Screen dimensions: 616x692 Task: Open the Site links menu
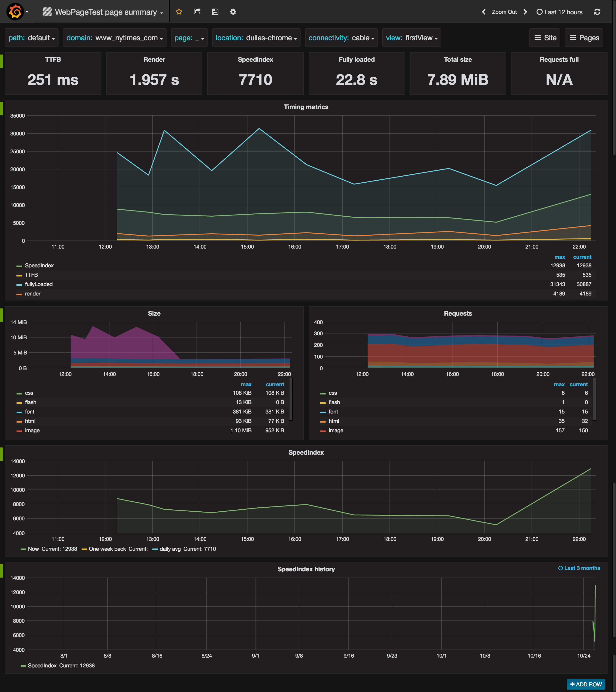coord(545,38)
